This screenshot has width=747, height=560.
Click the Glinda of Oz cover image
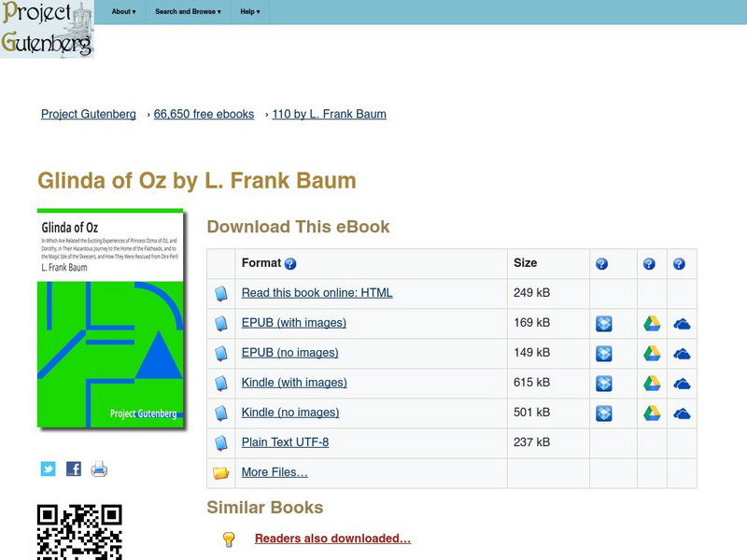click(x=110, y=318)
